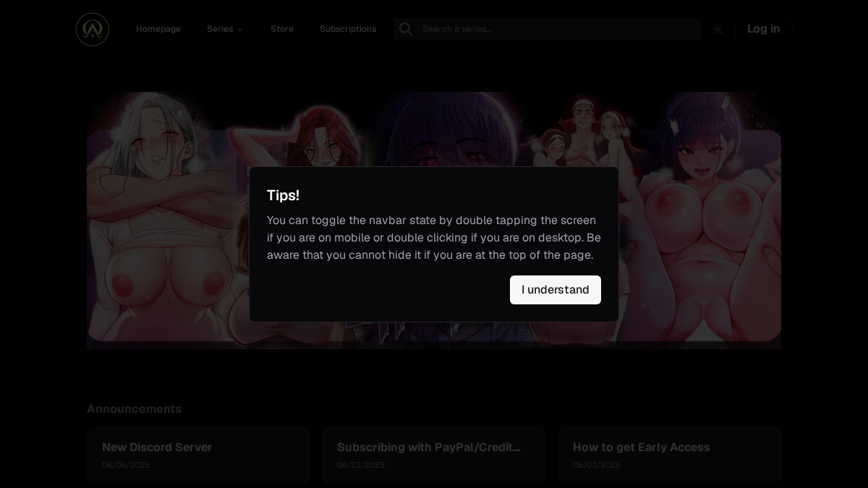Click the Log in button

pos(763,29)
